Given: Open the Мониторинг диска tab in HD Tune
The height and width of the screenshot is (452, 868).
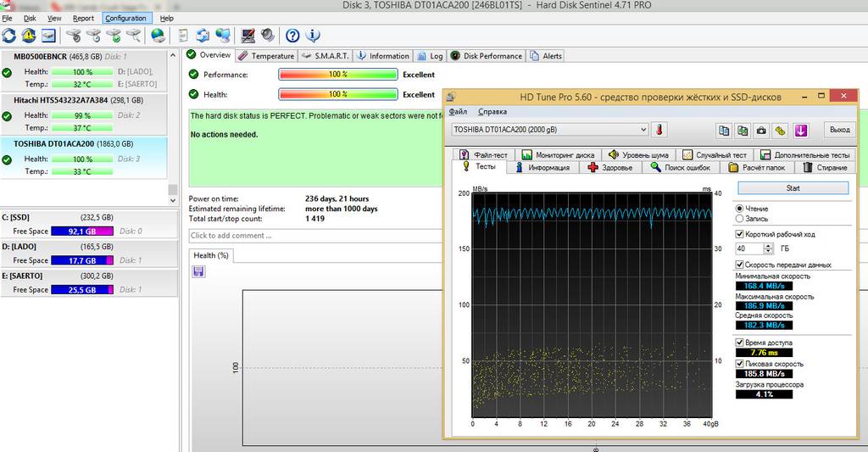Looking at the screenshot, I should tap(558, 155).
